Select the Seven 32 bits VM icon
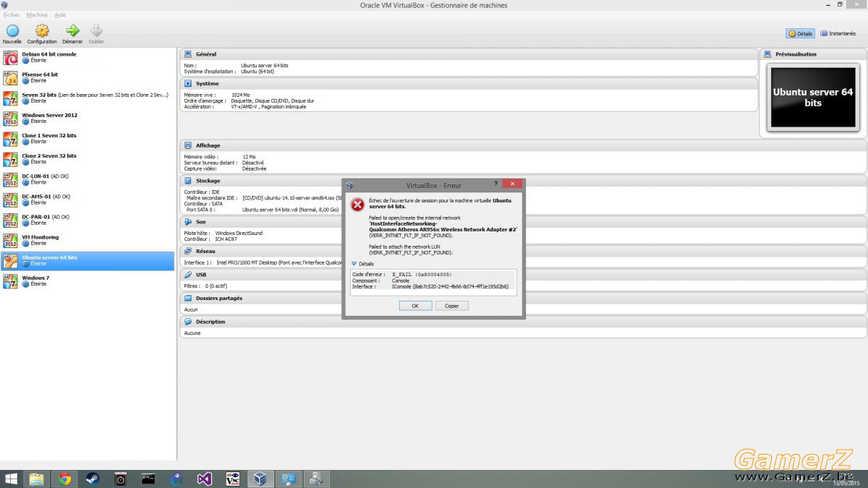Image resolution: width=868 pixels, height=488 pixels. click(11, 98)
